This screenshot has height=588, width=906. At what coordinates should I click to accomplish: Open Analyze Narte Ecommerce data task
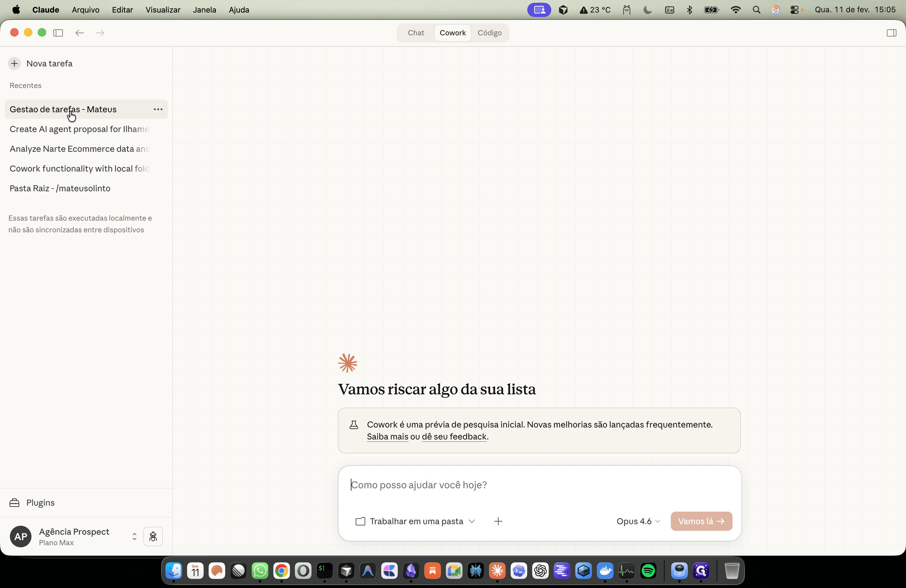click(86, 149)
